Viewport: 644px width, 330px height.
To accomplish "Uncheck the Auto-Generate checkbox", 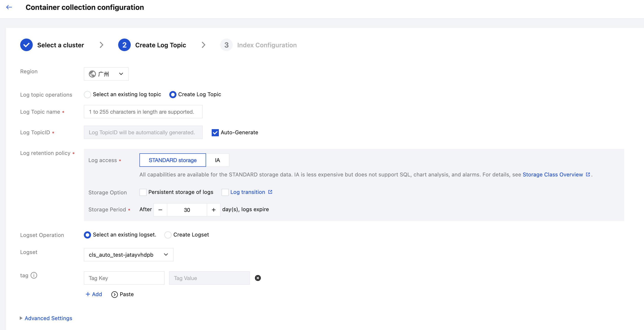I will coord(215,132).
